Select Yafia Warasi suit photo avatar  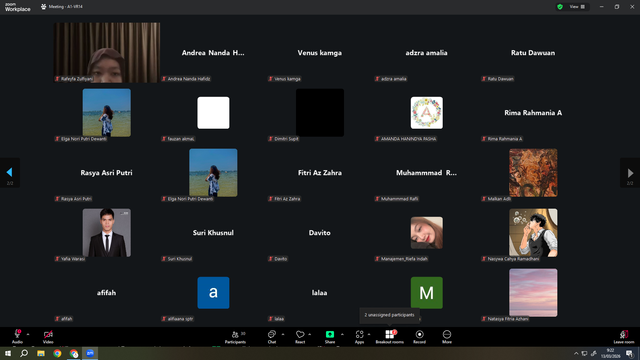[107, 233]
